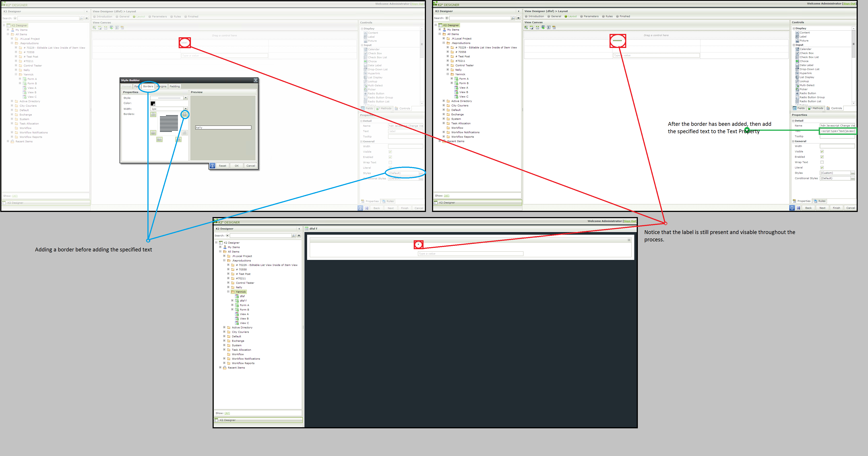The image size is (868, 456).
Task: Collapse the Display group in right window Controls
Action: (x=794, y=29)
